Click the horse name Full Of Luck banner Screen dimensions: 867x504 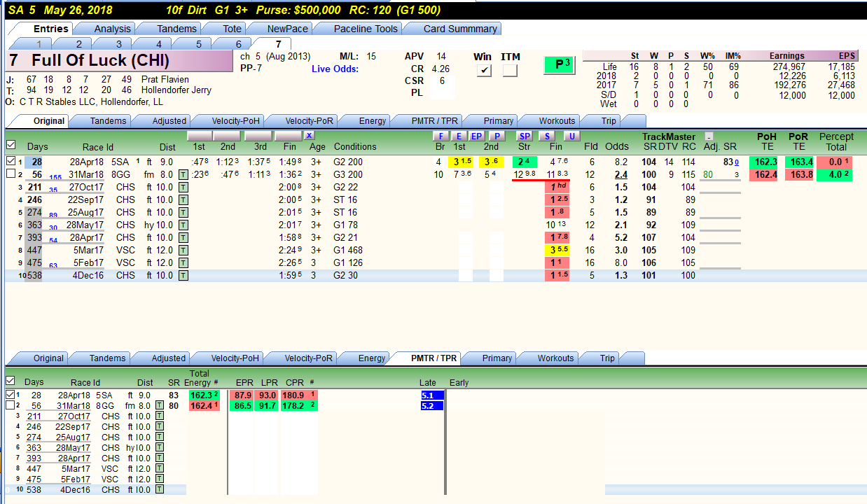[x=118, y=61]
